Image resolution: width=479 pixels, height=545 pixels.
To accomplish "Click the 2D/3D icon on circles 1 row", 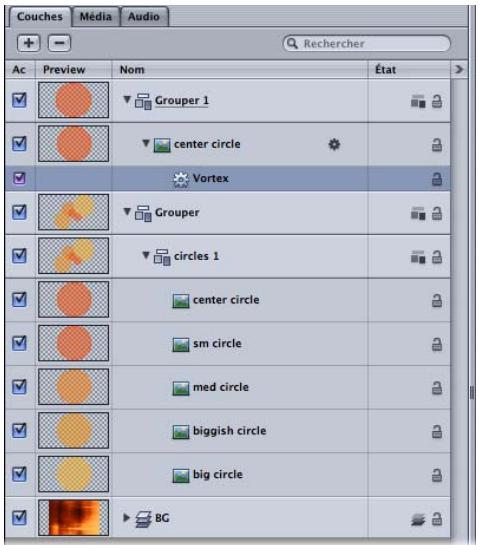I will (418, 257).
